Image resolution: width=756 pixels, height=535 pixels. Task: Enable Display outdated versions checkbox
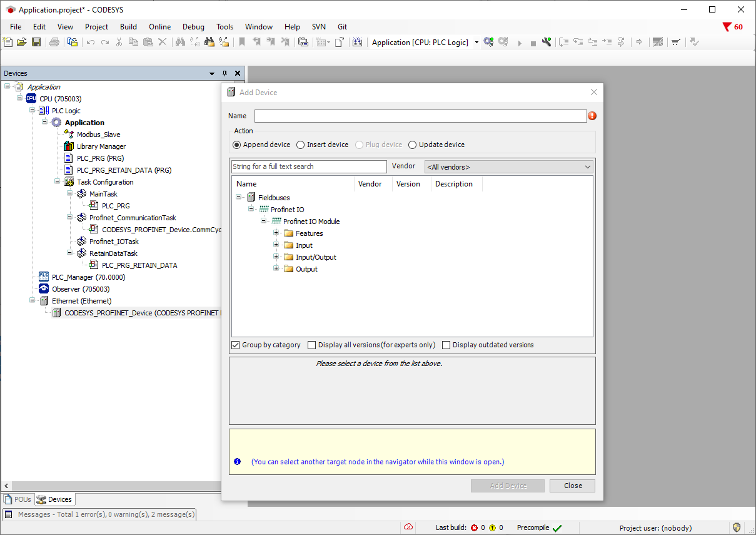point(446,345)
